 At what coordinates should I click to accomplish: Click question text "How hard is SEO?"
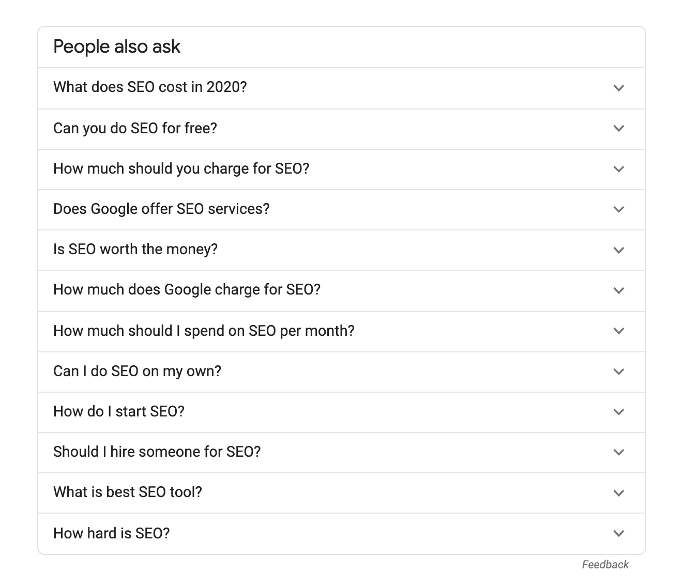coord(112,533)
